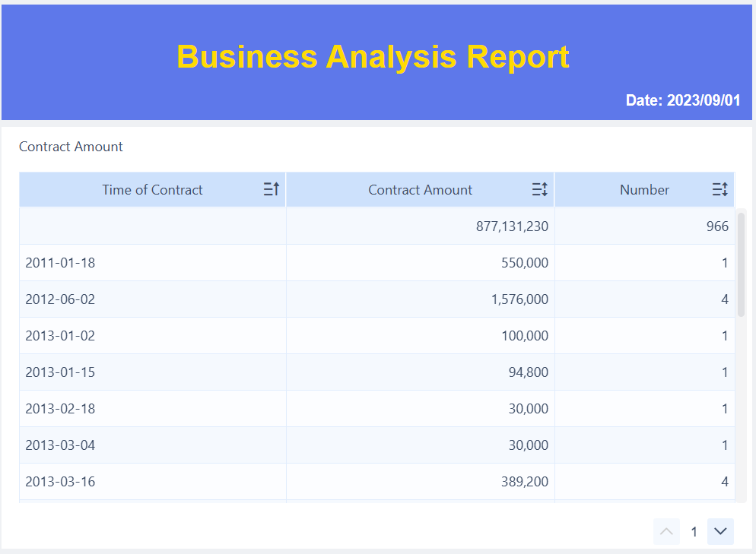Click the Date: 2023/09/01 label
This screenshot has height=554, width=756.
tap(682, 100)
